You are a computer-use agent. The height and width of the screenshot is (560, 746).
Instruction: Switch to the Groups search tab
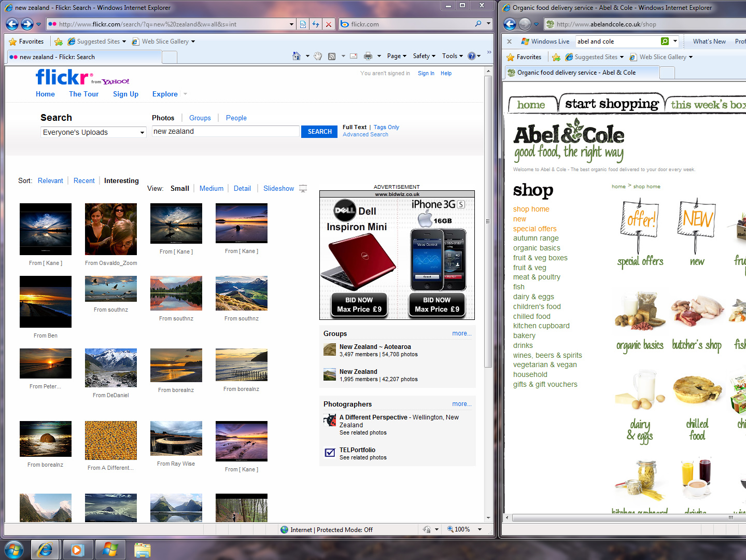200,118
